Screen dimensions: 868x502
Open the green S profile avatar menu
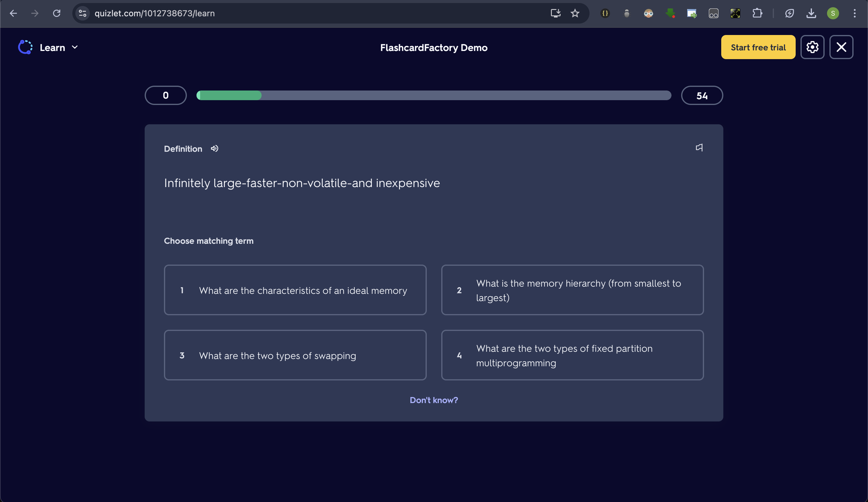(833, 14)
